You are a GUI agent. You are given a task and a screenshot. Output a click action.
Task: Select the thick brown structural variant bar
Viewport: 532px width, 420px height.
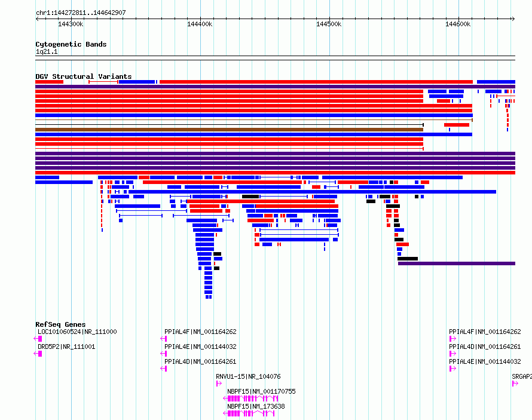[x=230, y=130]
